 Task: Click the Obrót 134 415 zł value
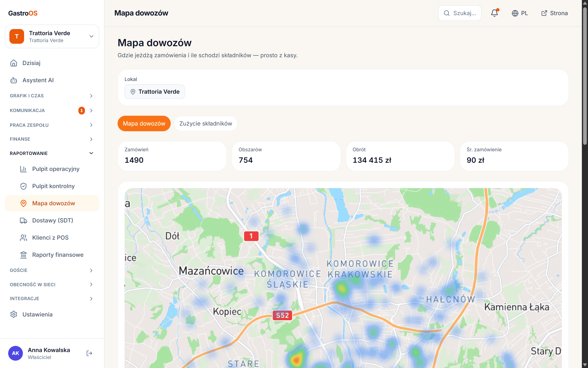372,160
